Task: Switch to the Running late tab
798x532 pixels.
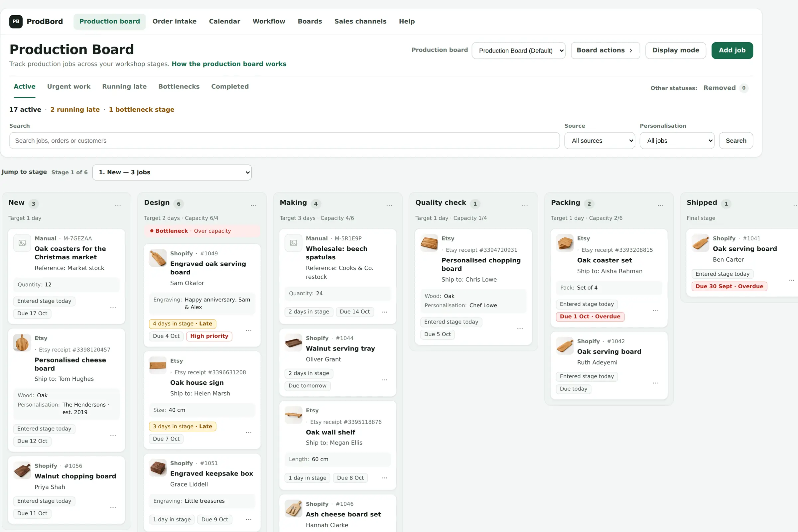Action: 124,86
